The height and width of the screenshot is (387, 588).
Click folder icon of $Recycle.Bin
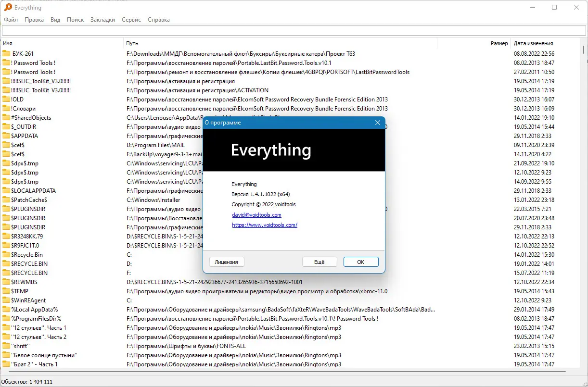[x=6, y=255]
